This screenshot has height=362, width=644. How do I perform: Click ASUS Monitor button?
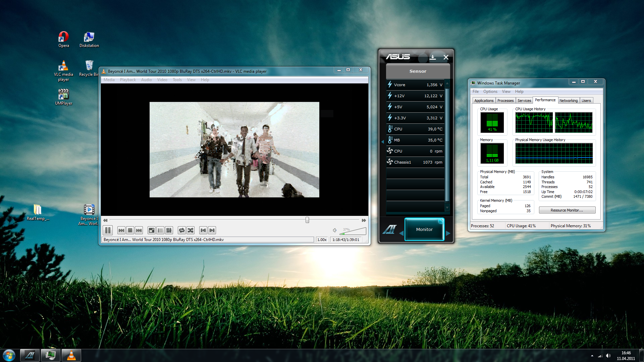pos(424,229)
